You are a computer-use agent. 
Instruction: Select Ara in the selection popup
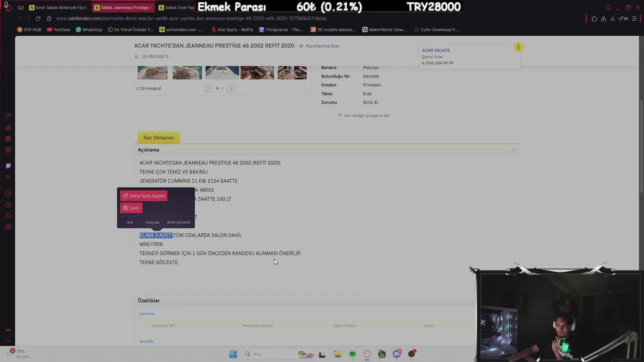click(x=130, y=222)
